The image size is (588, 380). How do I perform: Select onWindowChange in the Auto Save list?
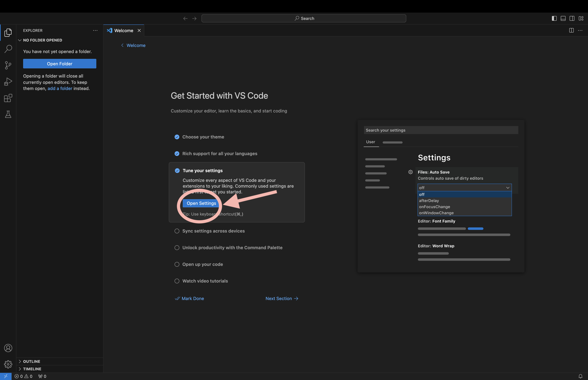tap(465, 213)
